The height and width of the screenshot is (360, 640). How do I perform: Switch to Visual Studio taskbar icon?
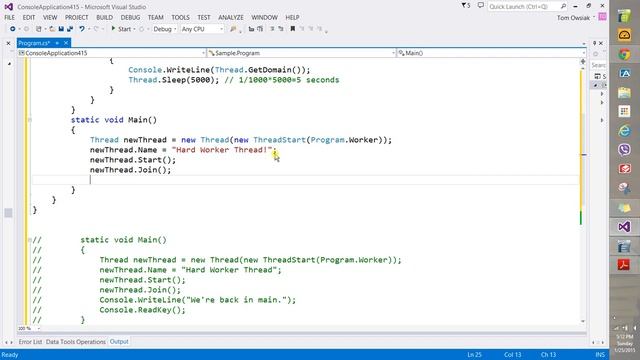click(x=624, y=227)
